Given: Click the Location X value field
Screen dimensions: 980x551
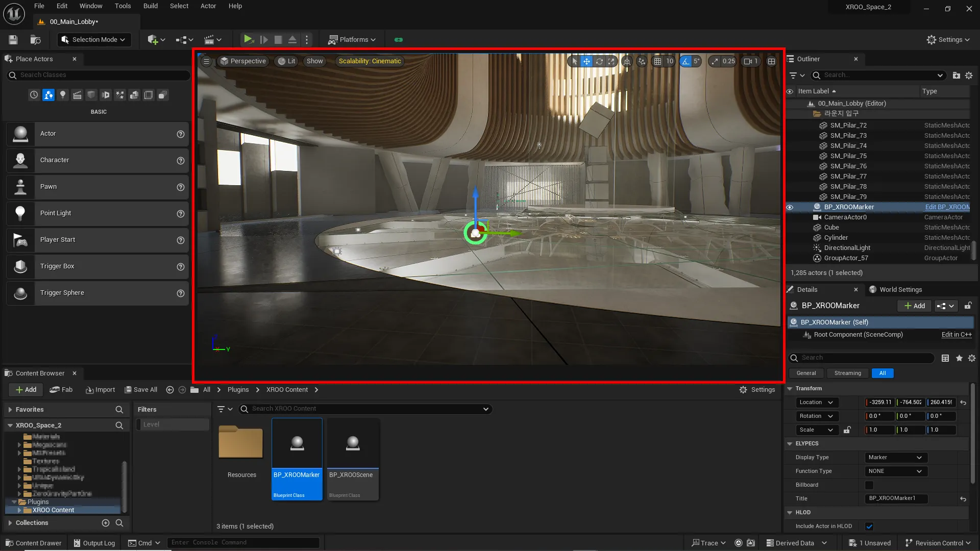Looking at the screenshot, I should pos(880,403).
